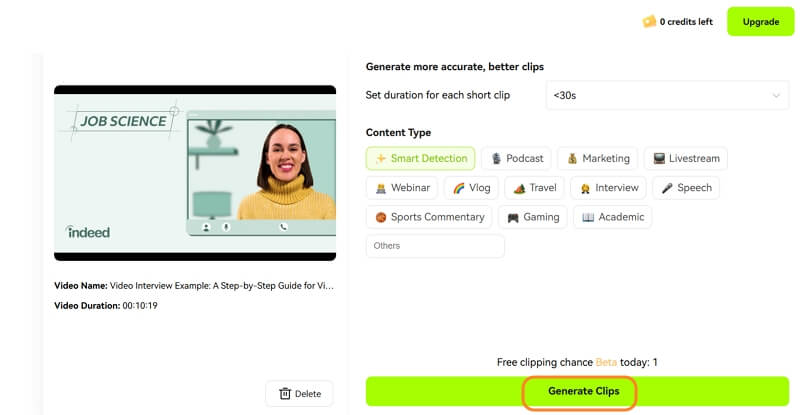This screenshot has height=415, width=800.
Task: Click the 'Free clipping chance' notice
Action: coord(577,362)
